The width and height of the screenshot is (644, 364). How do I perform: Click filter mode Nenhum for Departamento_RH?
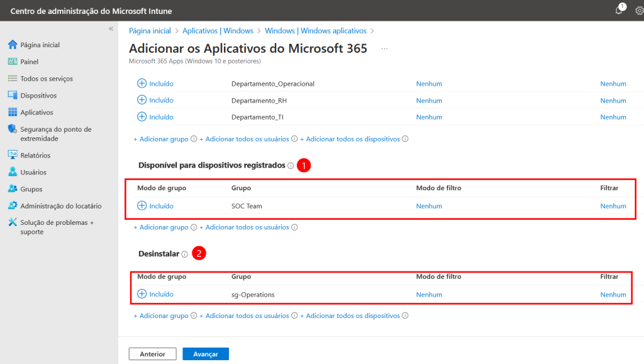[x=429, y=100]
